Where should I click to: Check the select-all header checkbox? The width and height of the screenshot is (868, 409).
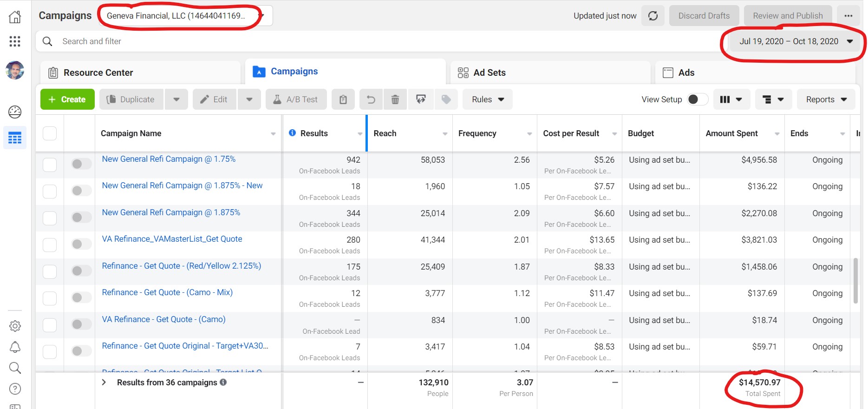[50, 133]
